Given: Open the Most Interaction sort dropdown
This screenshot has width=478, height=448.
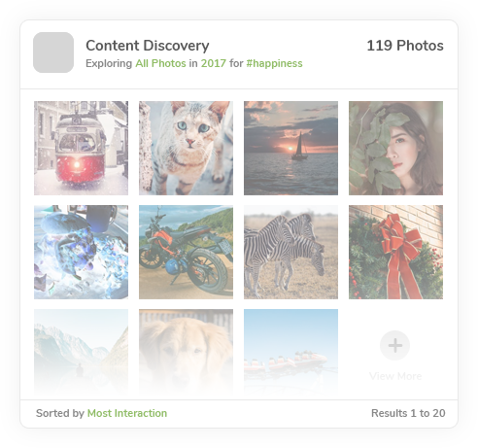Looking at the screenshot, I should click(x=127, y=413).
